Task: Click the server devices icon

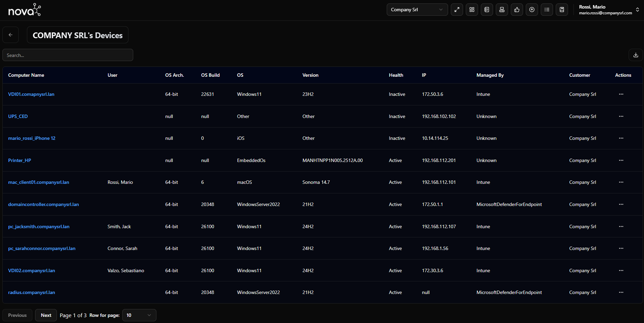Action: click(x=502, y=10)
